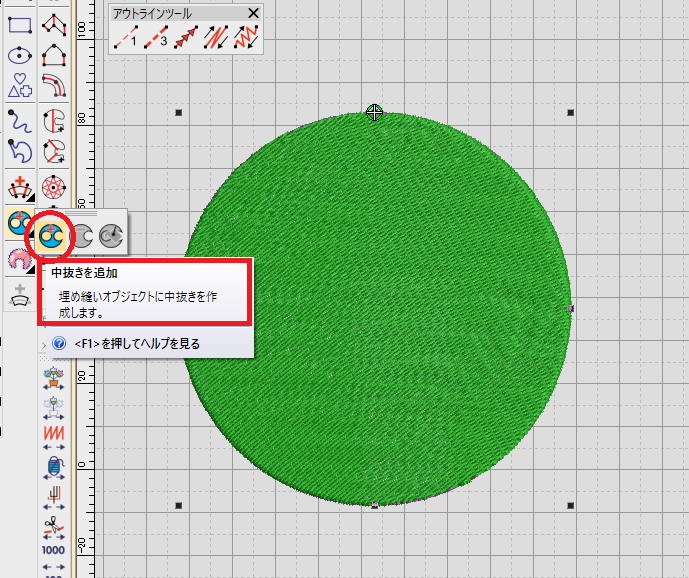Click the top-left selection handle
This screenshot has width=689, height=578.
tap(179, 113)
